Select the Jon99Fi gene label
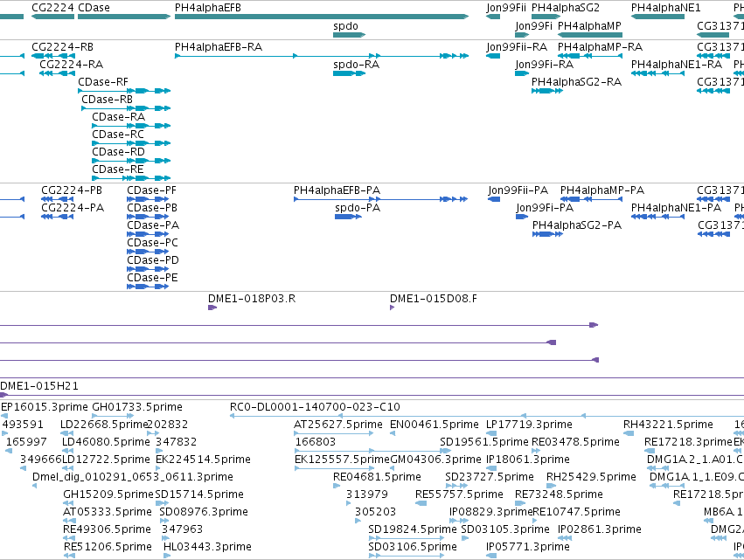The width and height of the screenshot is (744, 560). (534, 26)
